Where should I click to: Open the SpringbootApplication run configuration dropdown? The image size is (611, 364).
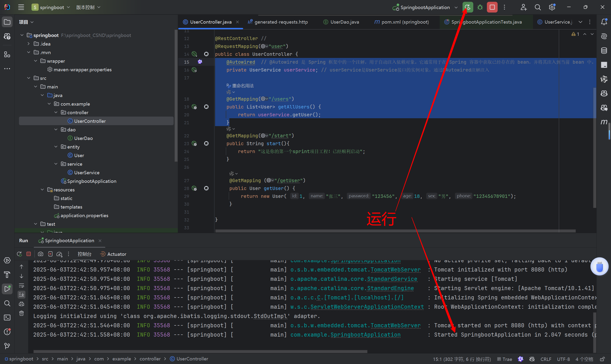(456, 7)
